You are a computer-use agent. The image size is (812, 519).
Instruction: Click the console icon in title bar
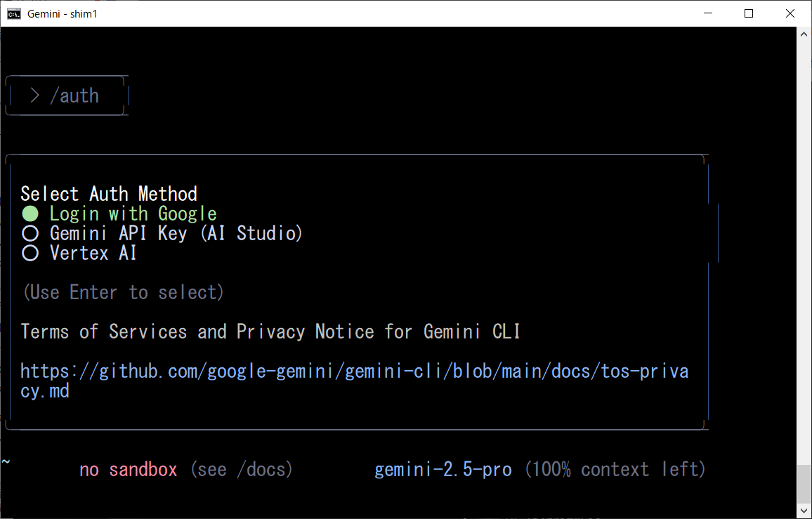(13, 13)
